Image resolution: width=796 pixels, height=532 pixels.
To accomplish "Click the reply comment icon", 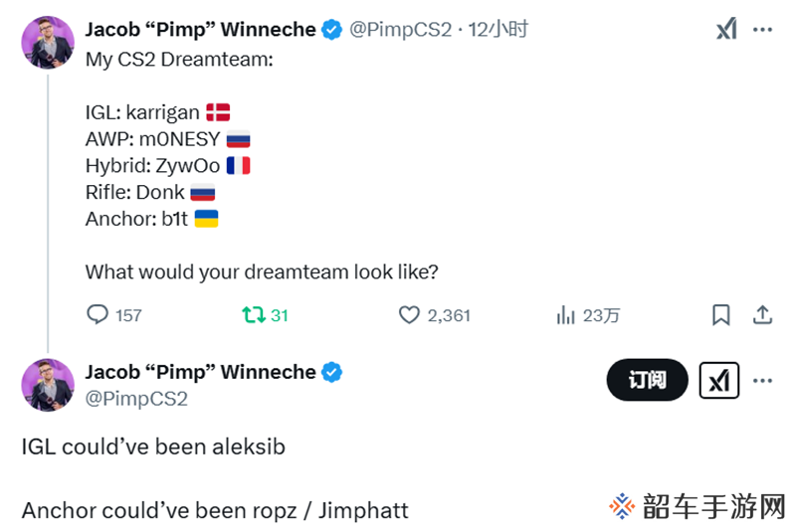I will point(98,315).
